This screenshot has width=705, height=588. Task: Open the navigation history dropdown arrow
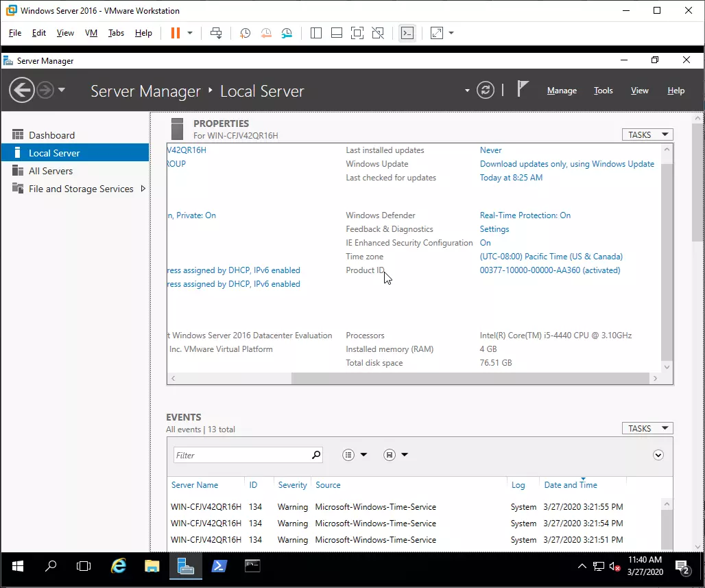point(62,90)
